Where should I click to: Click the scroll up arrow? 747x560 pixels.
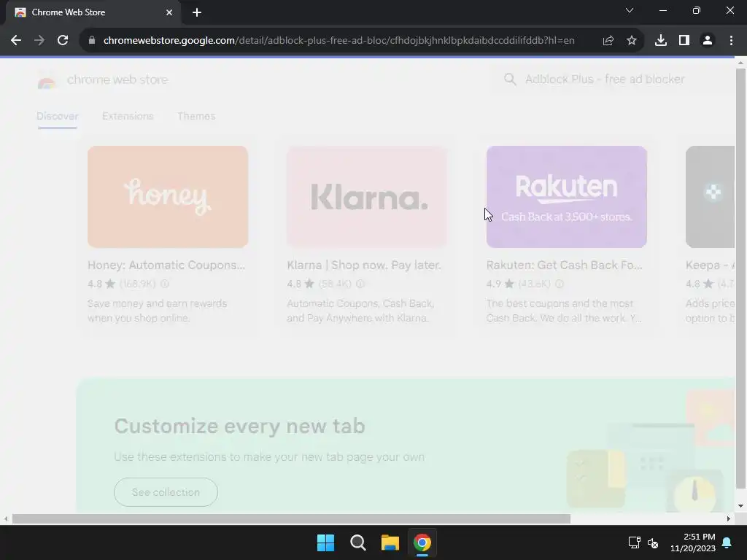pos(740,63)
